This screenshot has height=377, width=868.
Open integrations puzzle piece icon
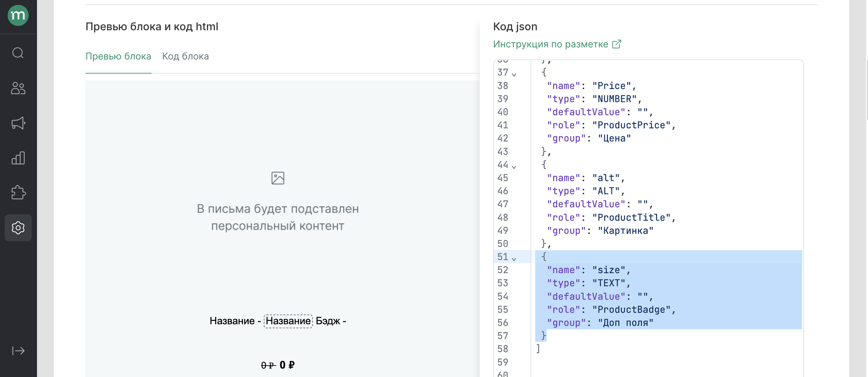tap(18, 193)
